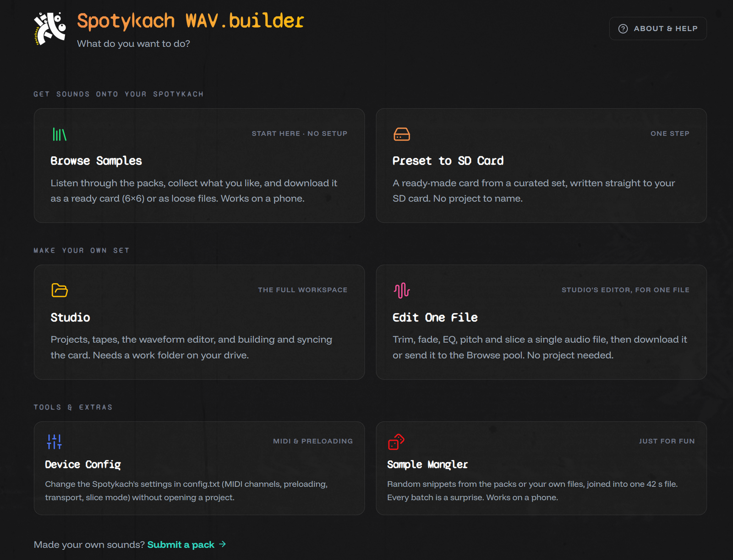Click the 'START HERE · NO SETUP' label
Image resolution: width=733 pixels, height=560 pixels.
pyautogui.click(x=300, y=134)
